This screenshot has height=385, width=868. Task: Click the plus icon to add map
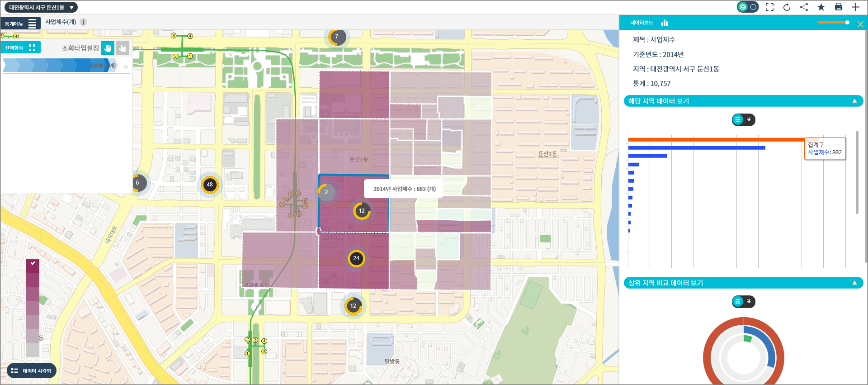click(855, 7)
